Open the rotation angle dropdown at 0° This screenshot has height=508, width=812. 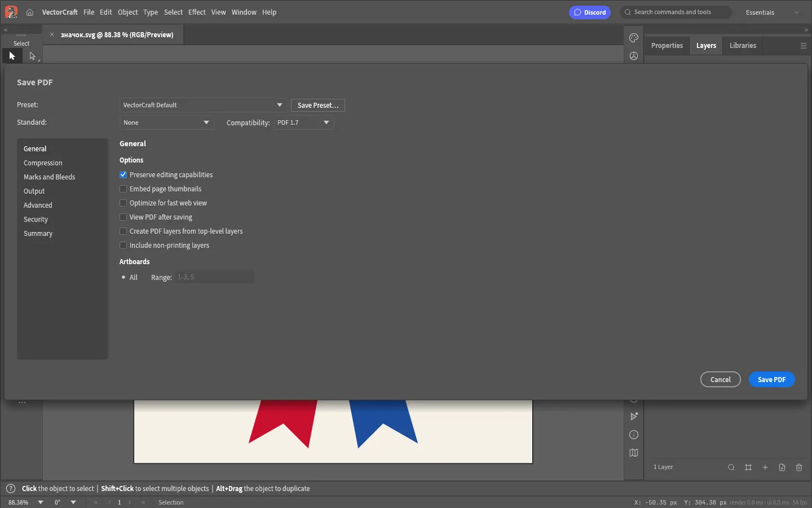(x=73, y=502)
